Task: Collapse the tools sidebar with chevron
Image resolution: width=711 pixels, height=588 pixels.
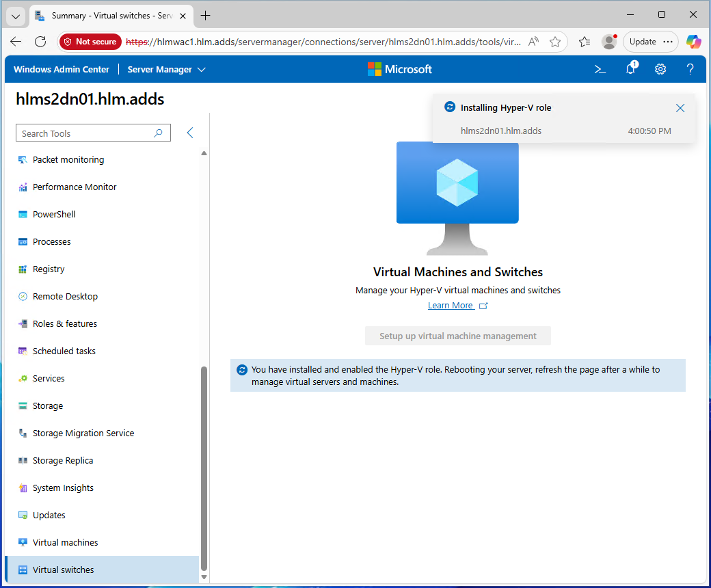Action: [190, 133]
